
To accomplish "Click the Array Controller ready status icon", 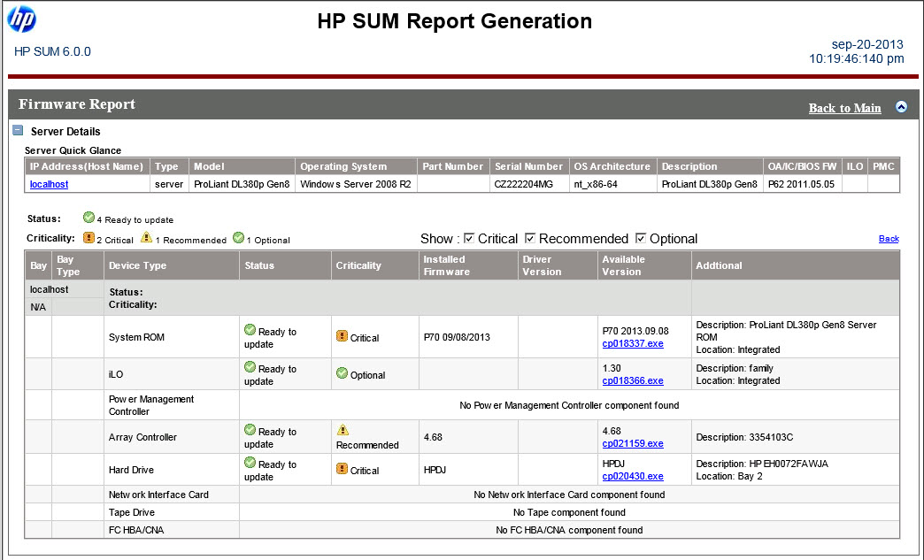I will click(250, 430).
